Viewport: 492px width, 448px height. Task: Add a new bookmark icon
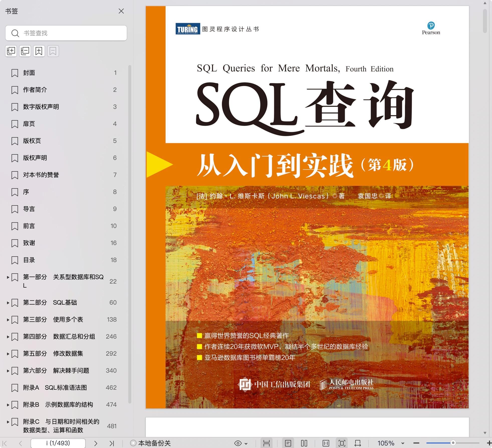39,51
